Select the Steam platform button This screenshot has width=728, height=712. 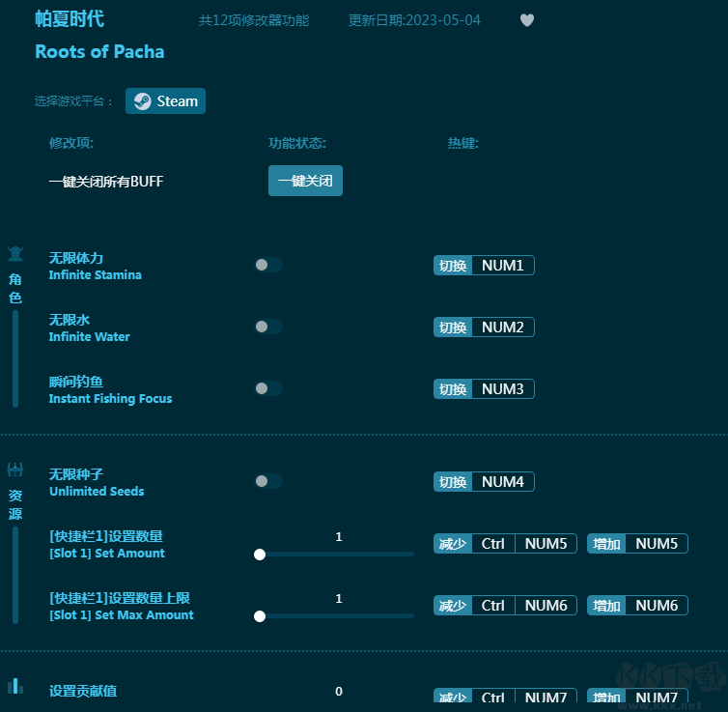point(165,101)
